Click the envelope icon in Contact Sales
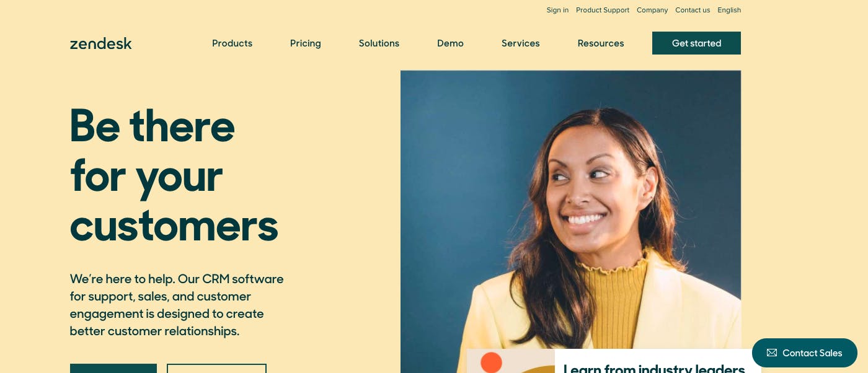Screen dimensions: 868x373 (x=771, y=353)
